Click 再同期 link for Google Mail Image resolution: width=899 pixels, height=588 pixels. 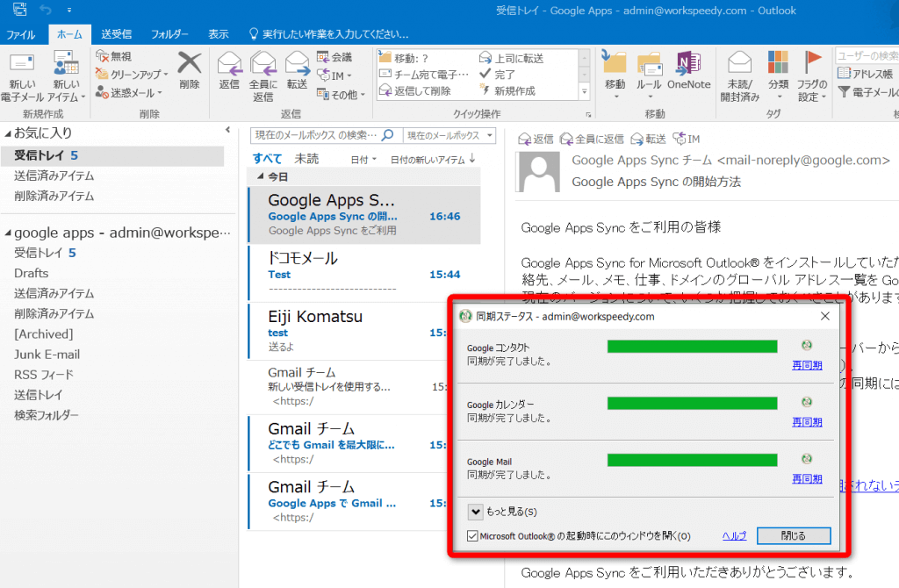tap(807, 478)
